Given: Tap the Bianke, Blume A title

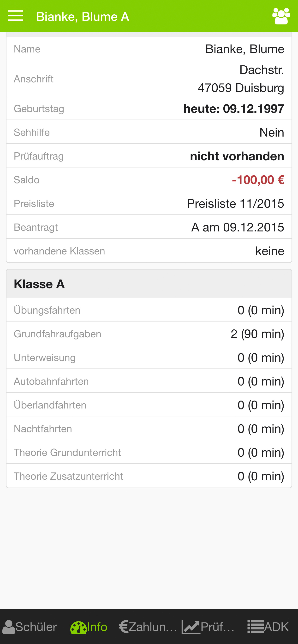Looking at the screenshot, I should [83, 17].
